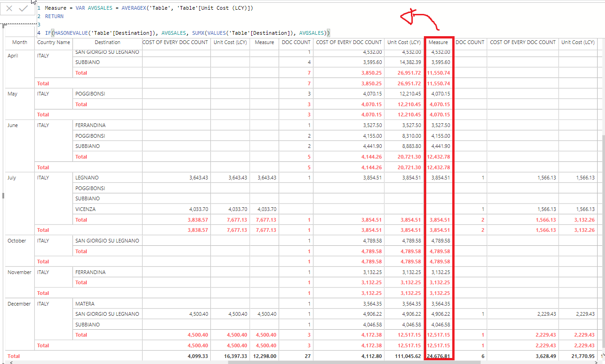Click the RETURN keyword in the formula bar
Screen dimensions: 605x364
click(x=54, y=16)
